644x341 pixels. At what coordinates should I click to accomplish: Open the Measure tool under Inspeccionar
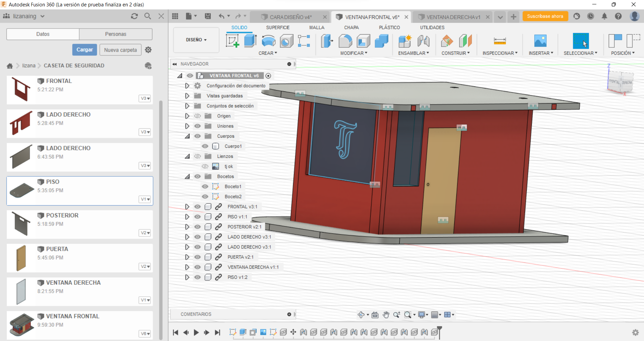pyautogui.click(x=500, y=41)
